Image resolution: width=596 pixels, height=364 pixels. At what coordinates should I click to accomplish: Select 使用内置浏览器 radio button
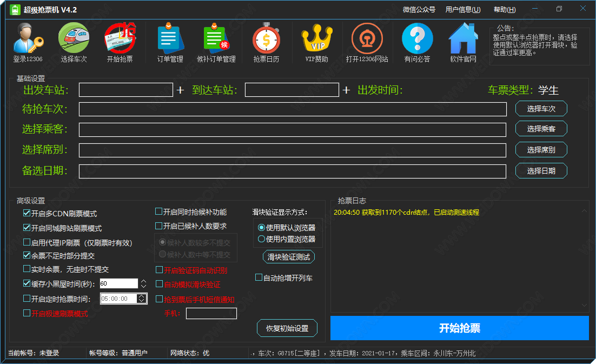pyautogui.click(x=262, y=239)
